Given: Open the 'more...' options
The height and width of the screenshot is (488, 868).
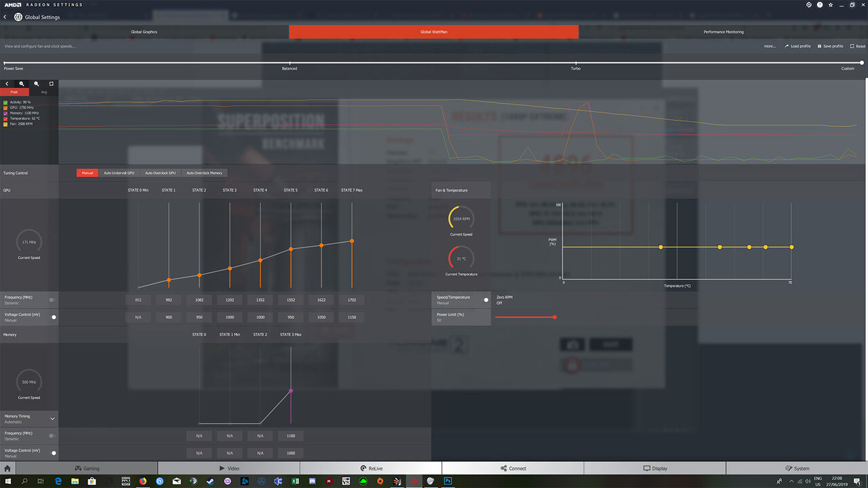Looking at the screenshot, I should coord(770,46).
